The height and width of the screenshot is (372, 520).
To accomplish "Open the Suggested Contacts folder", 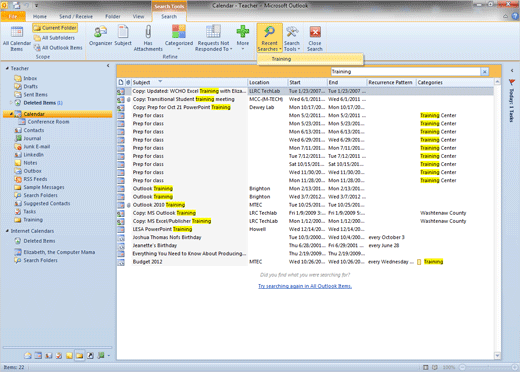I will pos(47,203).
